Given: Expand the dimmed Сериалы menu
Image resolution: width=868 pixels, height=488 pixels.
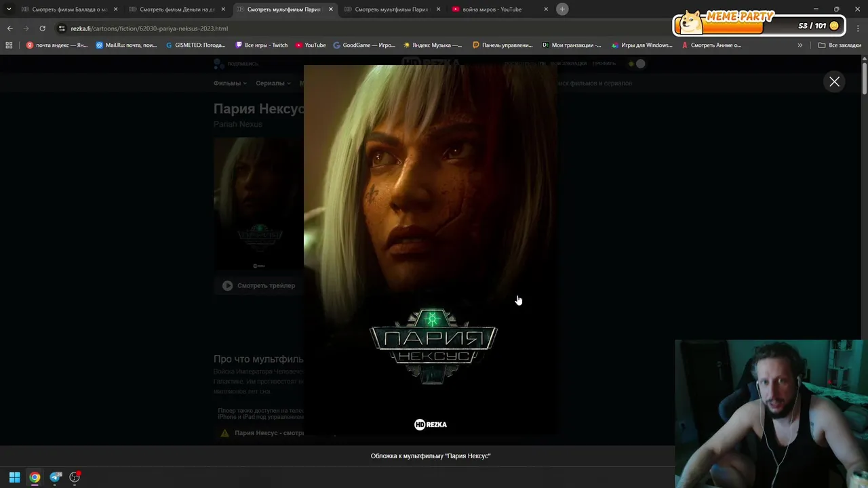Looking at the screenshot, I should [x=273, y=83].
